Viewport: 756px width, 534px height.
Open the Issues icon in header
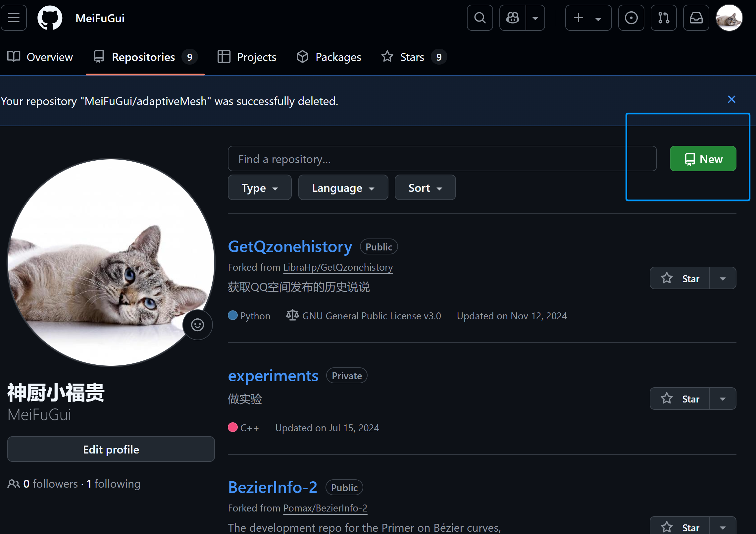tap(631, 18)
